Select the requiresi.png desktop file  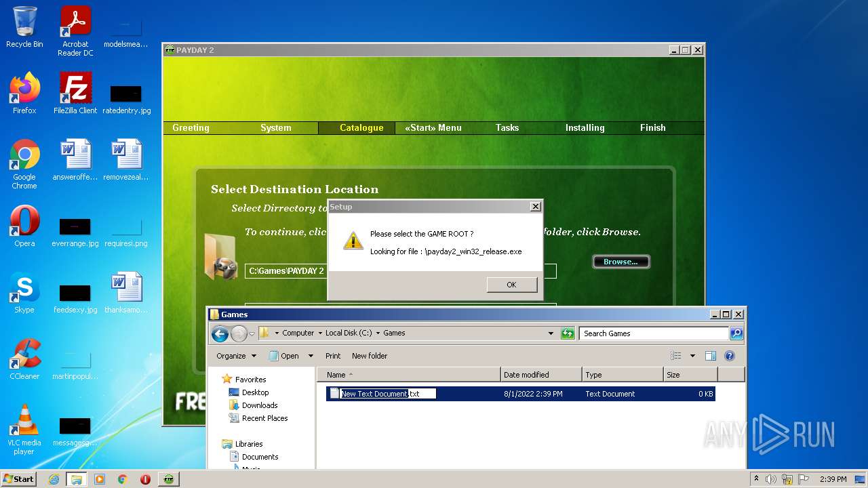(126, 230)
